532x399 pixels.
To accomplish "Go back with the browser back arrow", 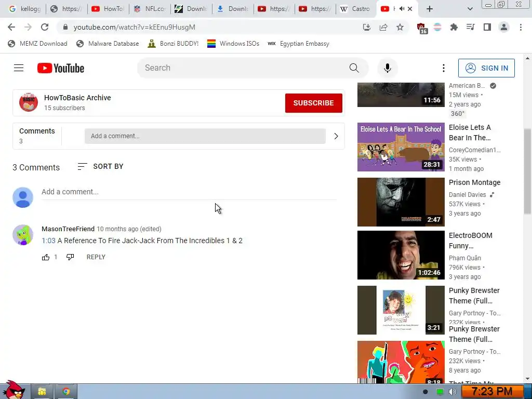I will (x=11, y=27).
